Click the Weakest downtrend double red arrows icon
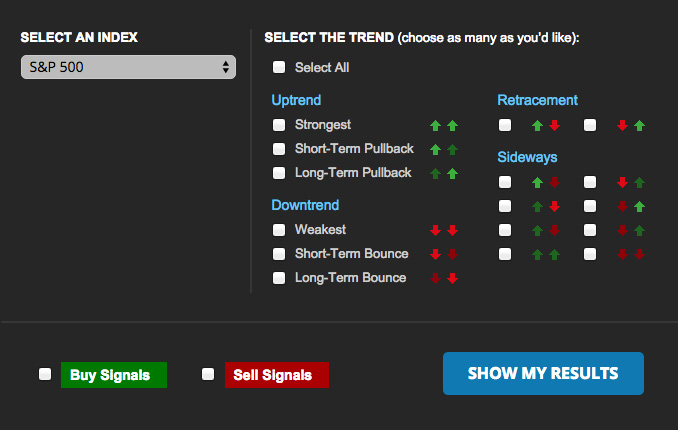This screenshot has width=678, height=430. (444, 230)
